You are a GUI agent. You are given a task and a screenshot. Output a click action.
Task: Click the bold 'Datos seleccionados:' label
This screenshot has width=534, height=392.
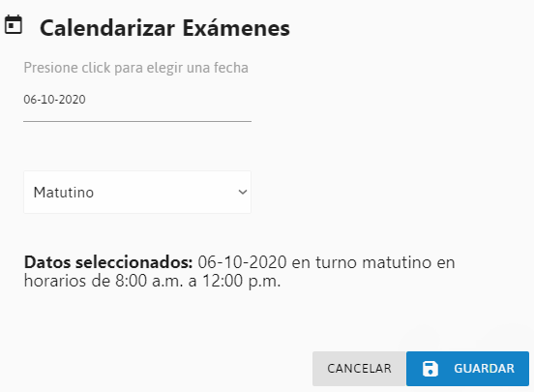click(x=108, y=262)
